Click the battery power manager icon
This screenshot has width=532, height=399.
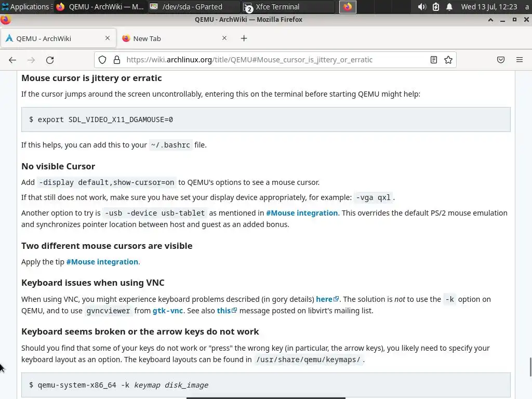click(436, 7)
